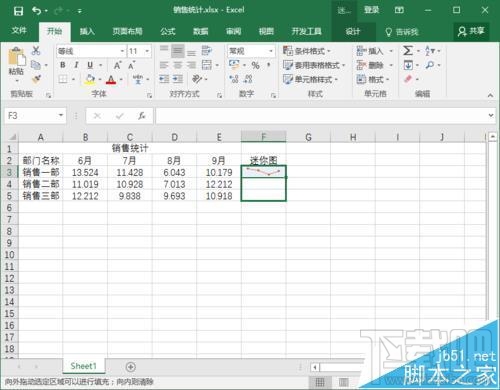
Task: Decrease font size with smaller A icon
Action: (132, 65)
